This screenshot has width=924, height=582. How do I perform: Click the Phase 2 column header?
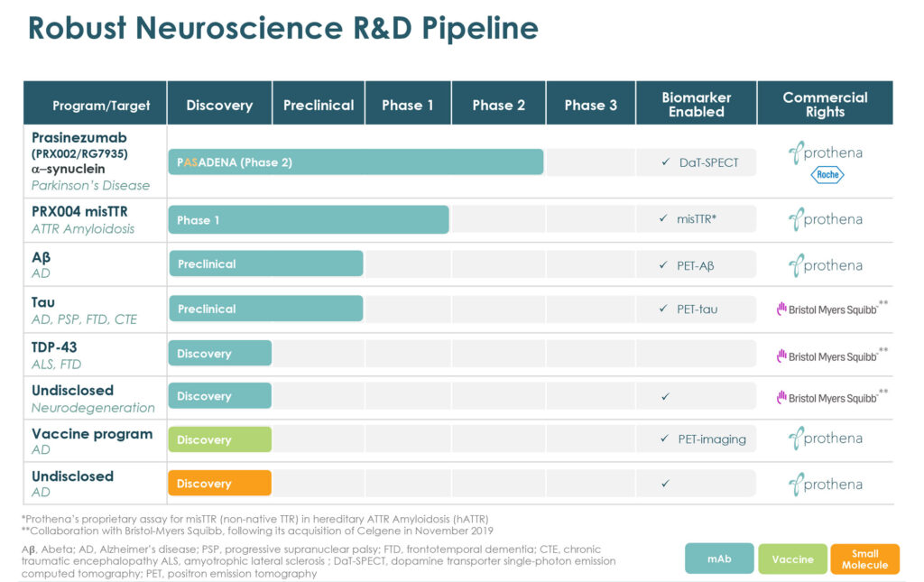coord(498,103)
